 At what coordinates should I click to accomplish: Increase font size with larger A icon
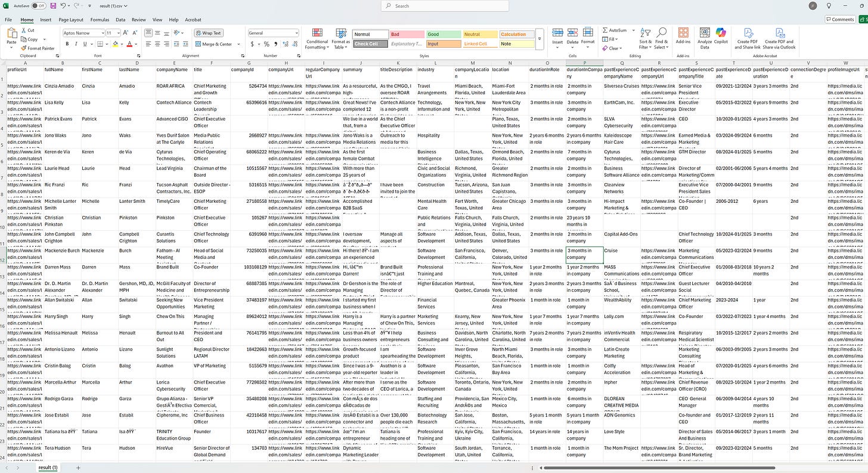tap(127, 33)
